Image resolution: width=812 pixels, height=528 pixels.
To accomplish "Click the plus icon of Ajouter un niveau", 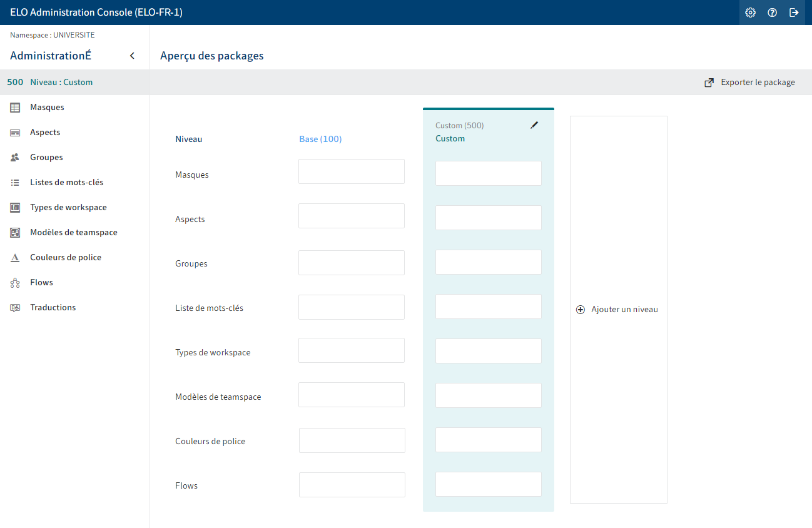I will coord(581,310).
